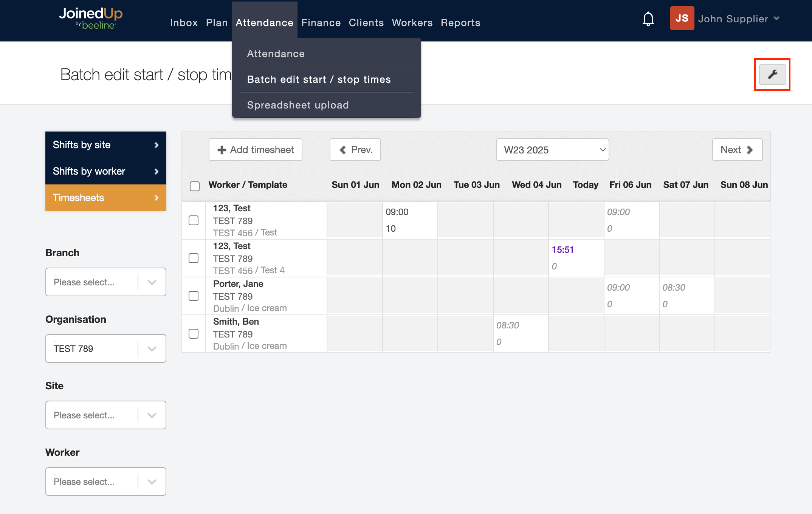The image size is (812, 514).
Task: Go back with the Prev. button
Action: click(355, 150)
